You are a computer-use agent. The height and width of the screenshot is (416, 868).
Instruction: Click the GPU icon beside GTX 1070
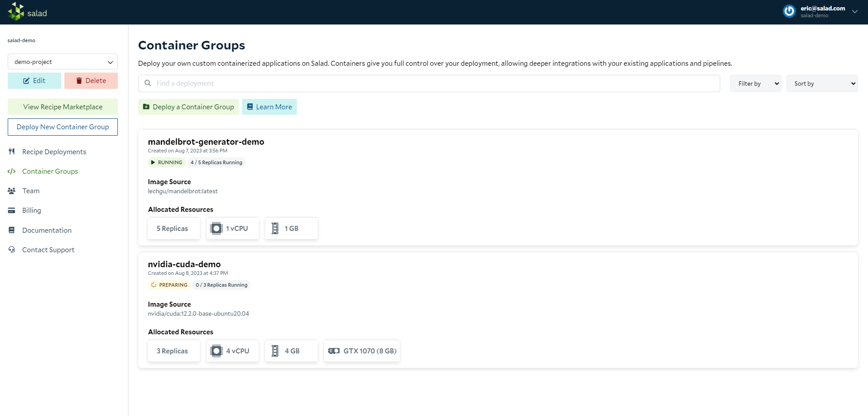pyautogui.click(x=334, y=351)
